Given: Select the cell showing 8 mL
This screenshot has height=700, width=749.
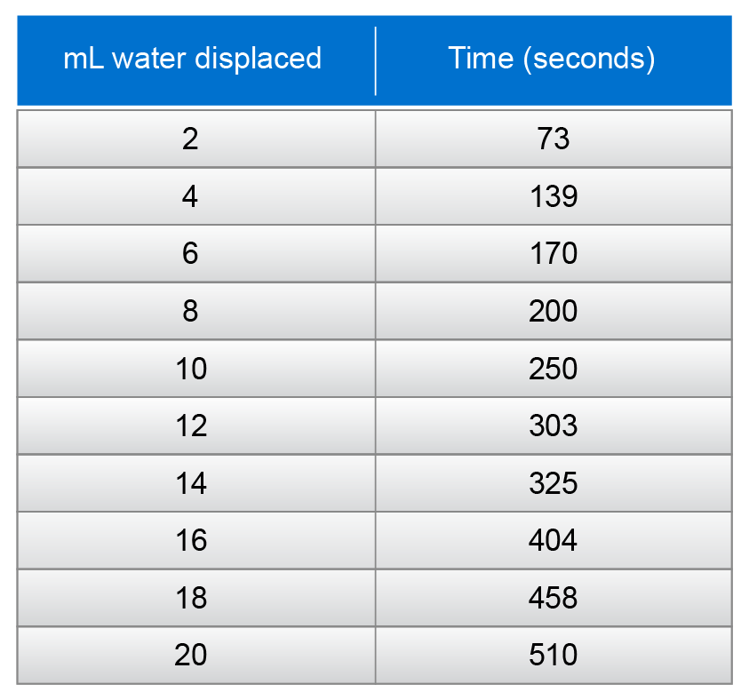Looking at the screenshot, I should click(191, 311).
